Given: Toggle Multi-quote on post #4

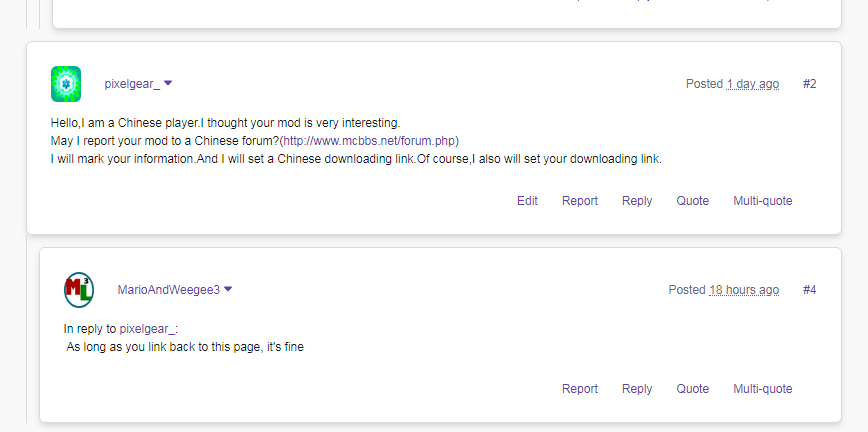Looking at the screenshot, I should pos(762,389).
